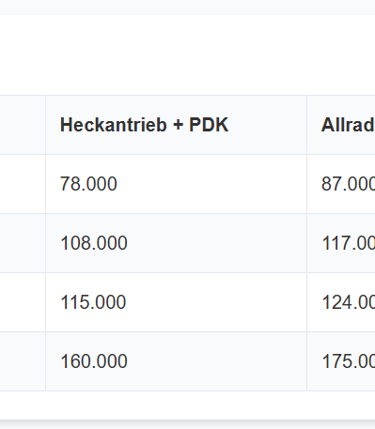Click the cut-off 175.00 price cell
This screenshot has height=429, width=375.
click(341, 361)
